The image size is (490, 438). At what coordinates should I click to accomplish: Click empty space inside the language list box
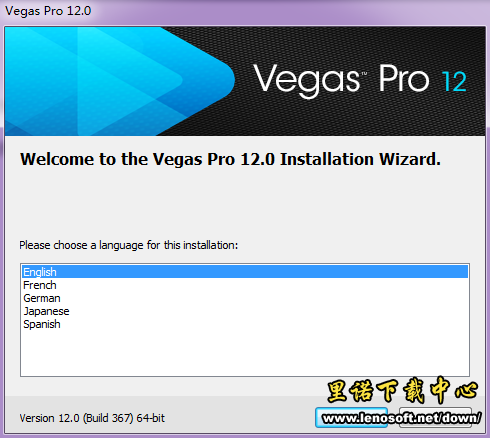245,353
